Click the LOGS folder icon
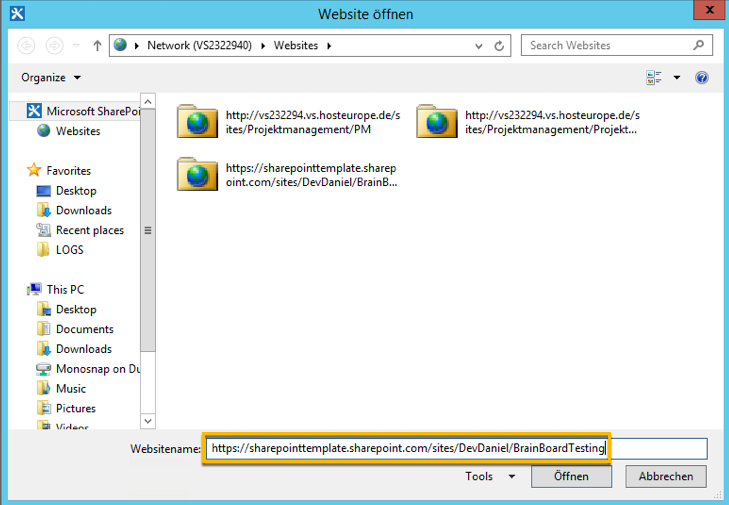The image size is (729, 505). pyautogui.click(x=43, y=249)
